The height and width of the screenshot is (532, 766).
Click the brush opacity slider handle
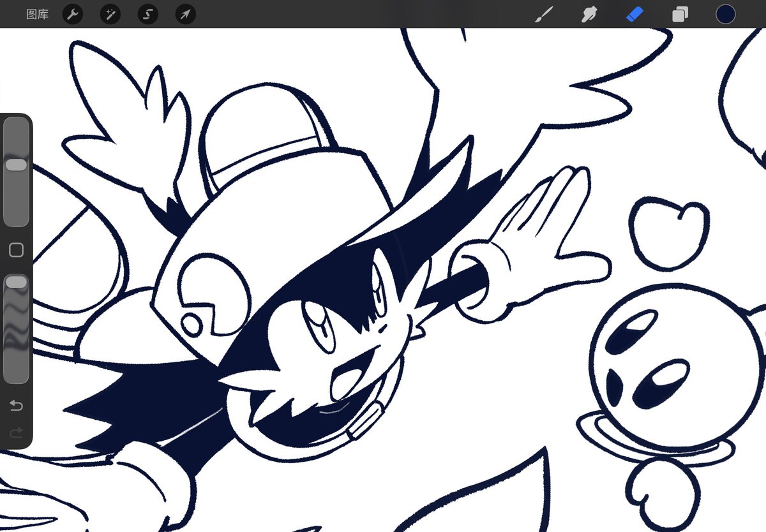[16, 282]
